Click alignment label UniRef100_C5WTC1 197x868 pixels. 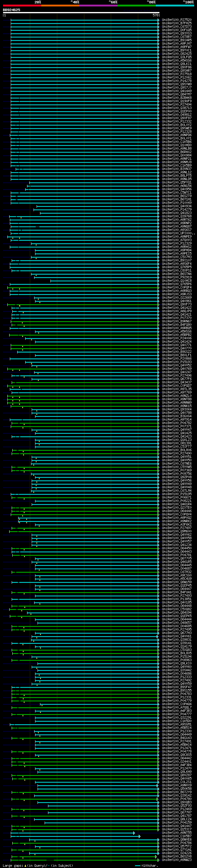click(177, 193)
